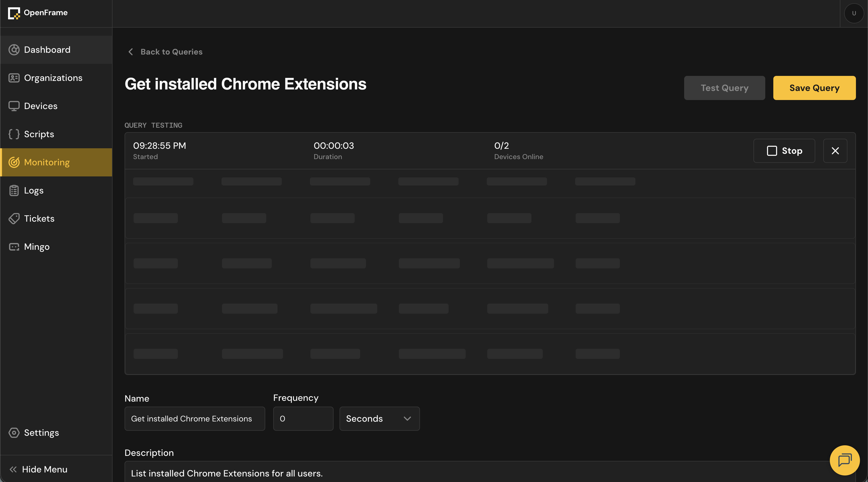The image size is (868, 482).
Task: Open the Logs page
Action: [56, 190]
